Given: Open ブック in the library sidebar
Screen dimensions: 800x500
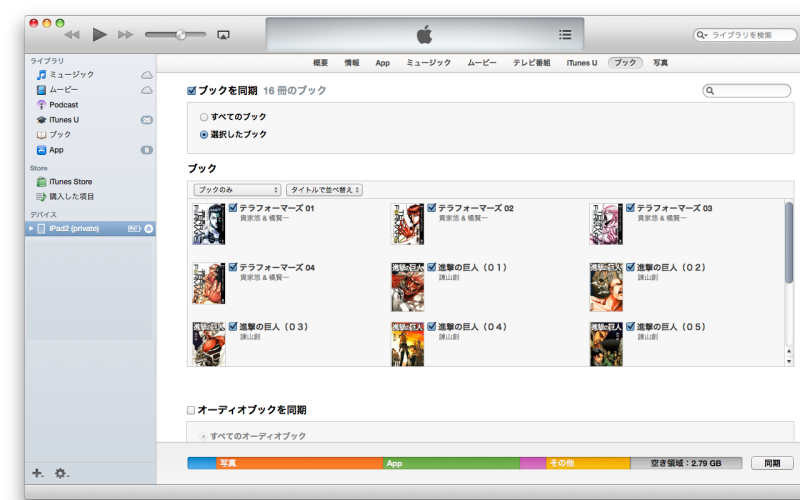Looking at the screenshot, I should [60, 135].
